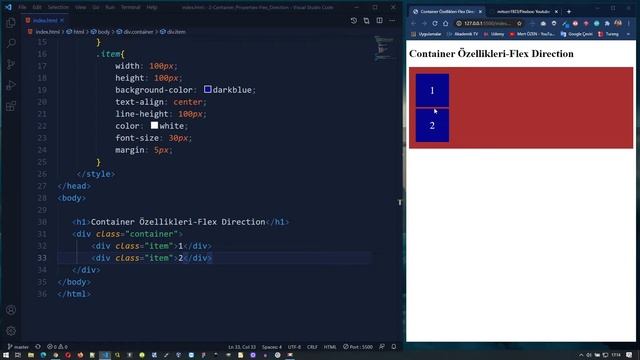This screenshot has height=360, width=640.
Task: Click the timeline history icon in editor toolbar
Action: (353, 20)
